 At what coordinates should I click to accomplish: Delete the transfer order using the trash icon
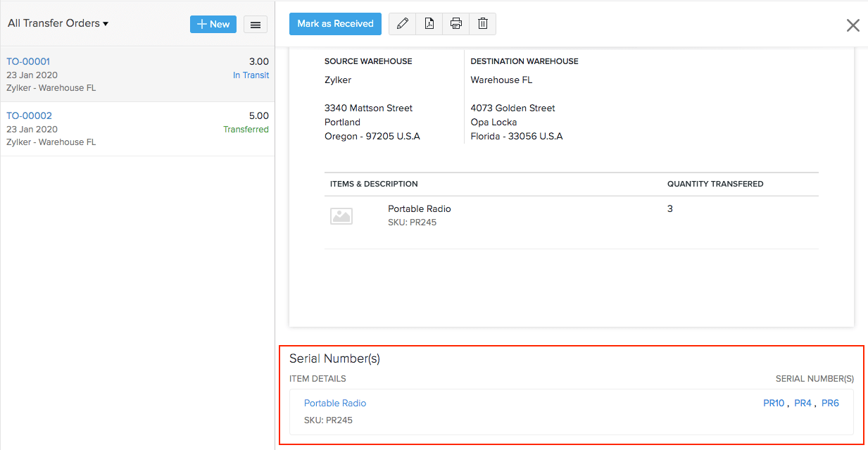coord(482,23)
